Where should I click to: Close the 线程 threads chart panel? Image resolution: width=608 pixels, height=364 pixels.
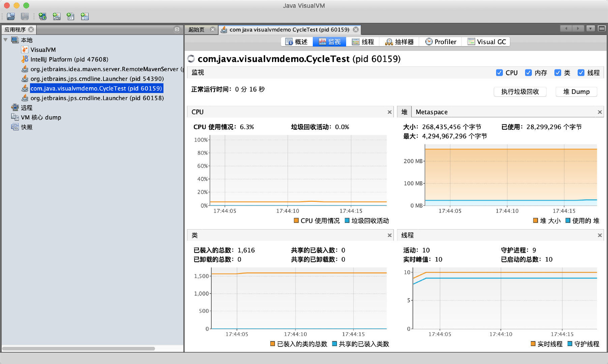coord(600,235)
